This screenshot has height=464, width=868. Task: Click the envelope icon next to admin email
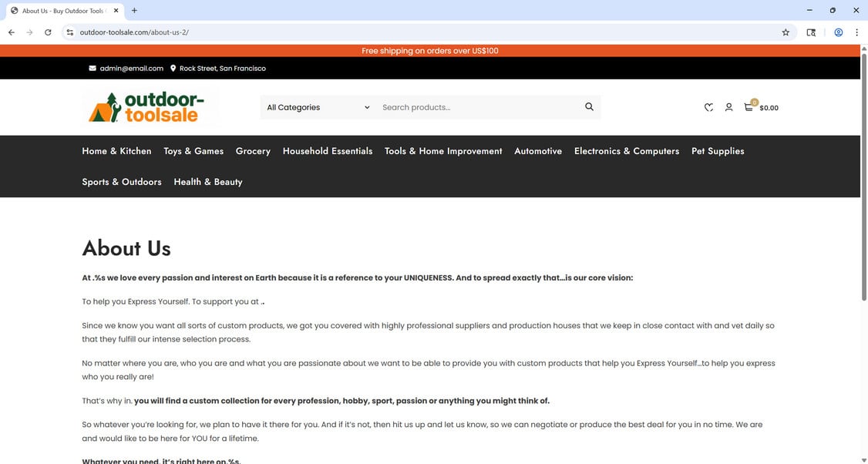click(x=90, y=68)
